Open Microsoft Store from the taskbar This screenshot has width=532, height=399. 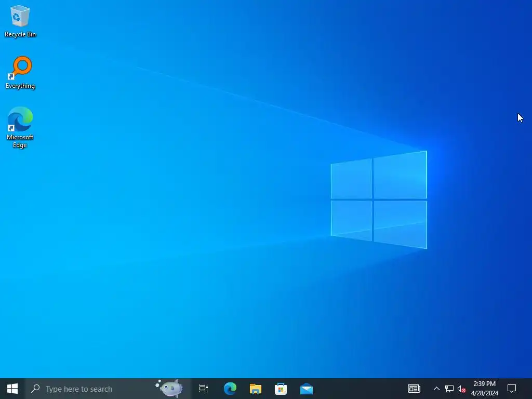click(281, 389)
